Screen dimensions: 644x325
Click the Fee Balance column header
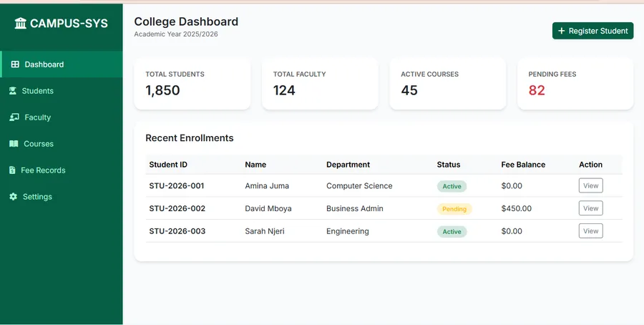pos(523,165)
